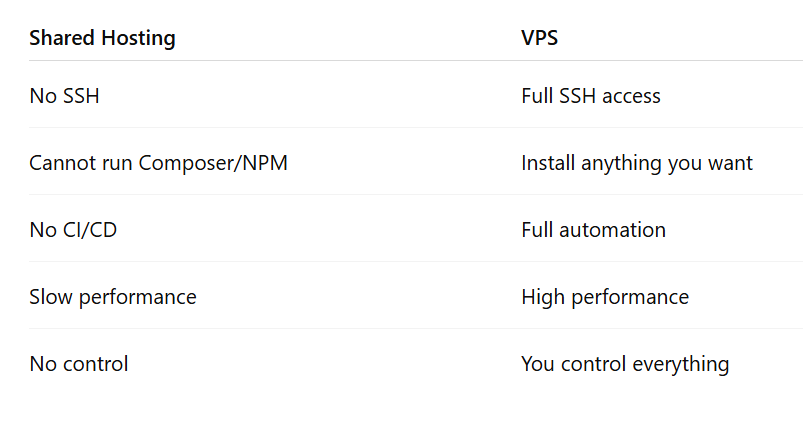Click the word "High" in the VPS column
The image size is (803, 428).
click(543, 297)
